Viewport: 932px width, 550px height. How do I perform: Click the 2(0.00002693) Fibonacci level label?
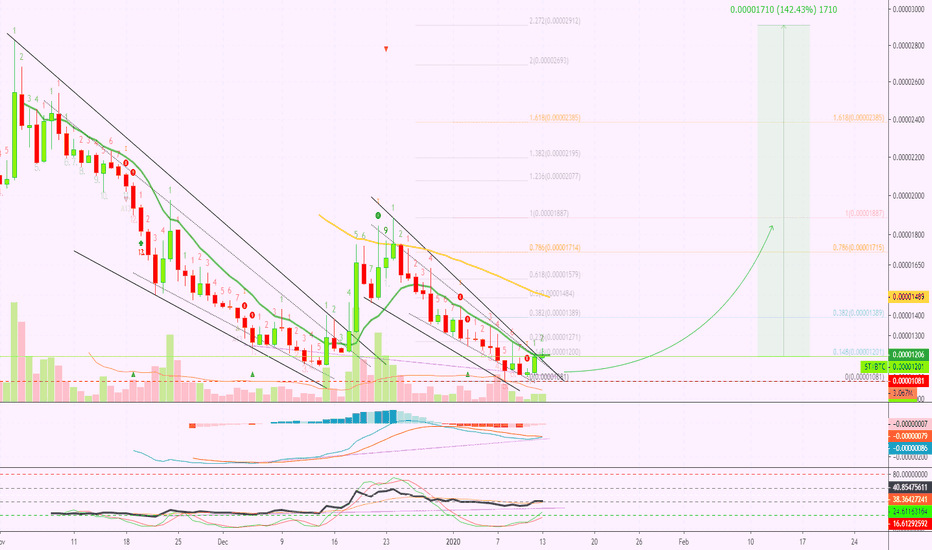tap(549, 61)
